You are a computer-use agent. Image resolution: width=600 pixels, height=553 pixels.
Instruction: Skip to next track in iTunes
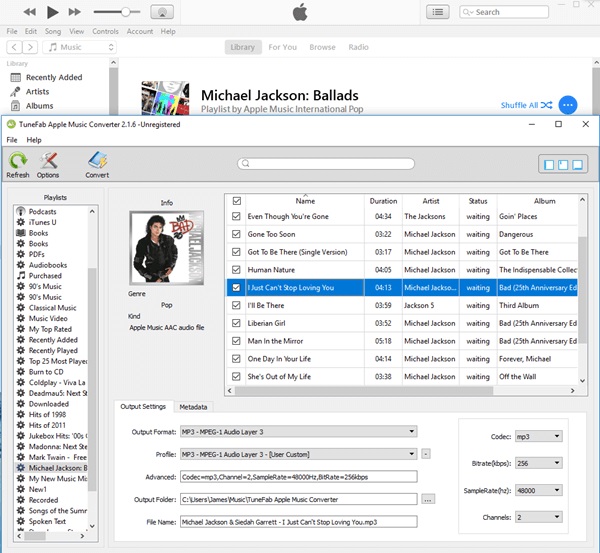pyautogui.click(x=75, y=12)
